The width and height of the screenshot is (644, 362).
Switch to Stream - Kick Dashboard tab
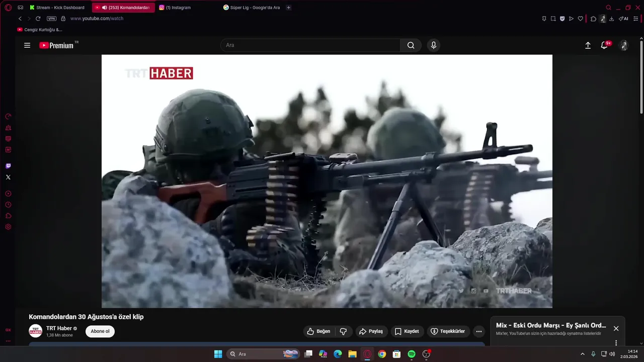[x=58, y=8]
